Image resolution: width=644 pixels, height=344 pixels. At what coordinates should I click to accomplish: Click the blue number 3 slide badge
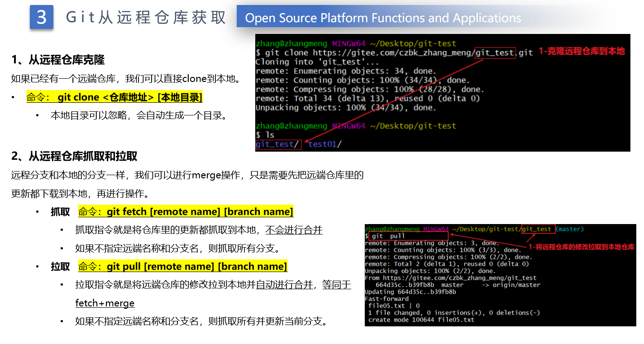point(42,17)
